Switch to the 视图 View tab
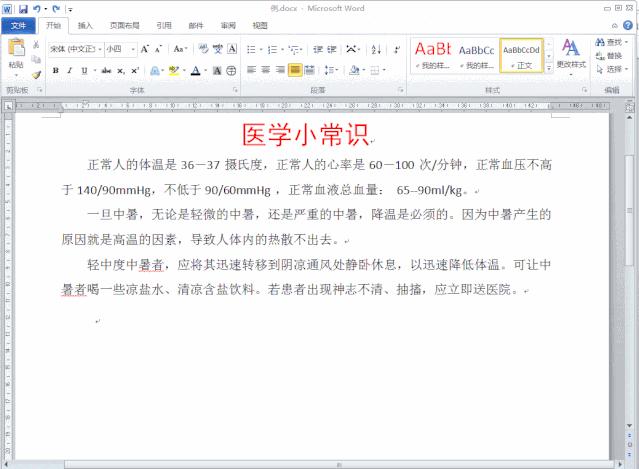The height and width of the screenshot is (469, 639). pyautogui.click(x=260, y=26)
